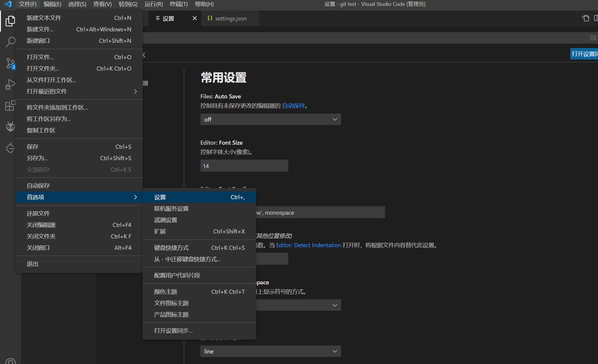
Task: Open the 运行(R) menu
Action: [x=154, y=4]
